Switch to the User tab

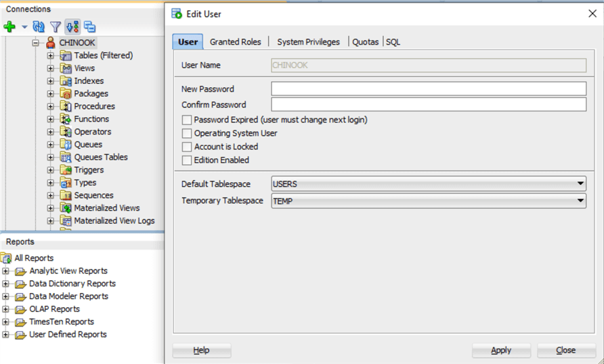click(x=188, y=42)
